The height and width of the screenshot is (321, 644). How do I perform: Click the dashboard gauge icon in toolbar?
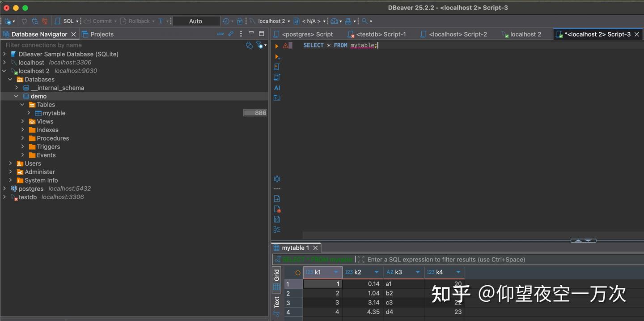pos(334,21)
